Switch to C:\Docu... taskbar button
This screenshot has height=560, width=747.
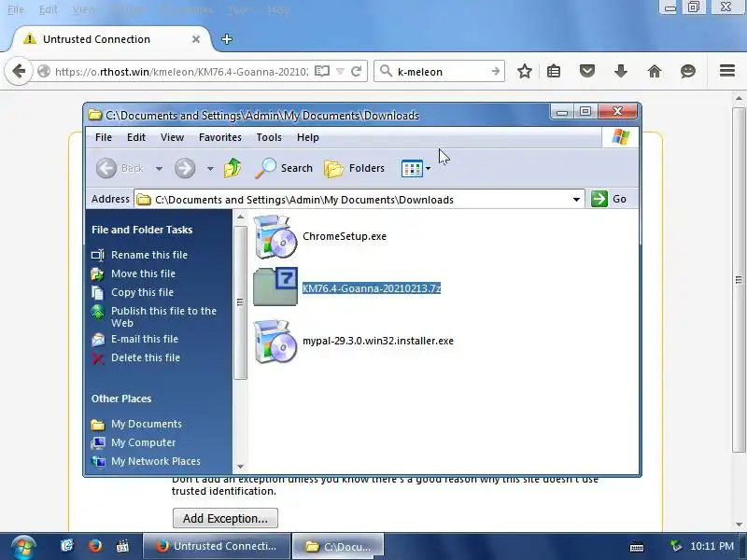pyautogui.click(x=338, y=546)
